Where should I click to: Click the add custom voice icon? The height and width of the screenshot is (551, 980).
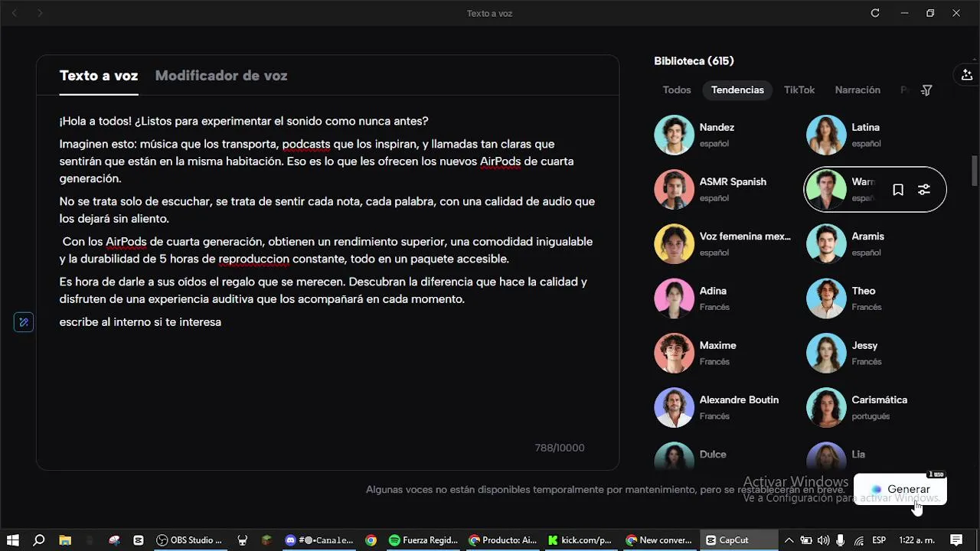(967, 75)
